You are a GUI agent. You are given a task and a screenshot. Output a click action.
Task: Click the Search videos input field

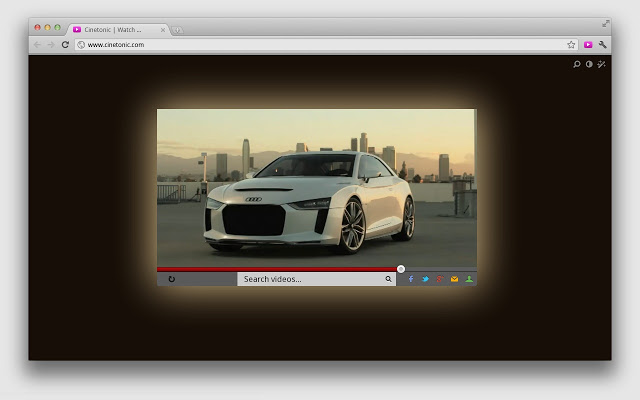pos(316,279)
